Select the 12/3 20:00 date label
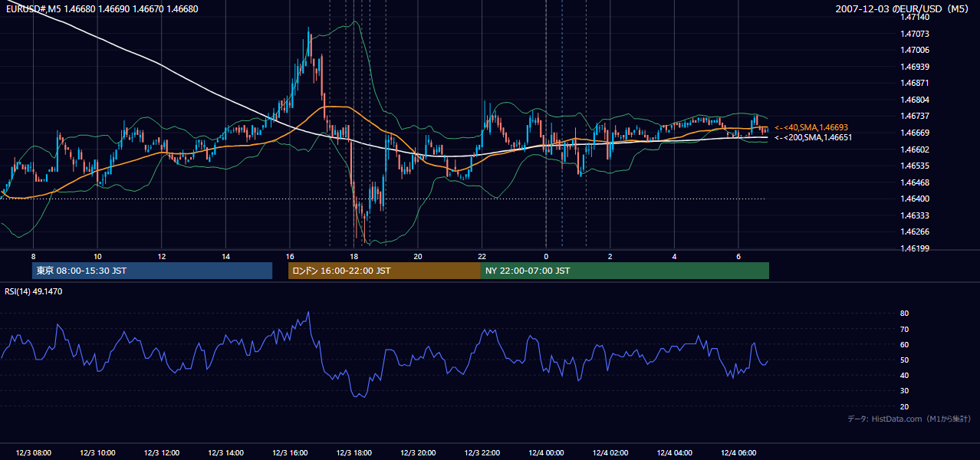This screenshot has width=980, height=460. (x=418, y=453)
